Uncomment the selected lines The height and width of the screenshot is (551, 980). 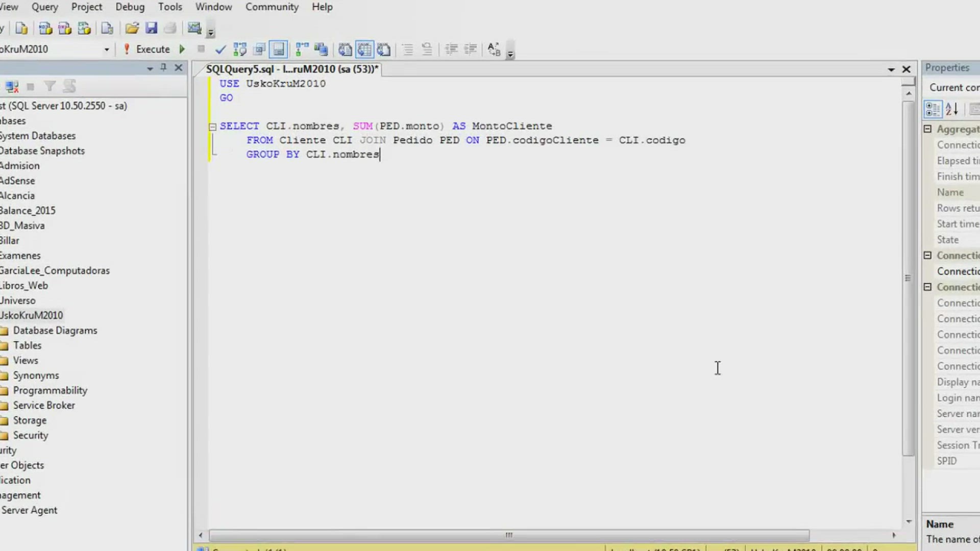(427, 49)
